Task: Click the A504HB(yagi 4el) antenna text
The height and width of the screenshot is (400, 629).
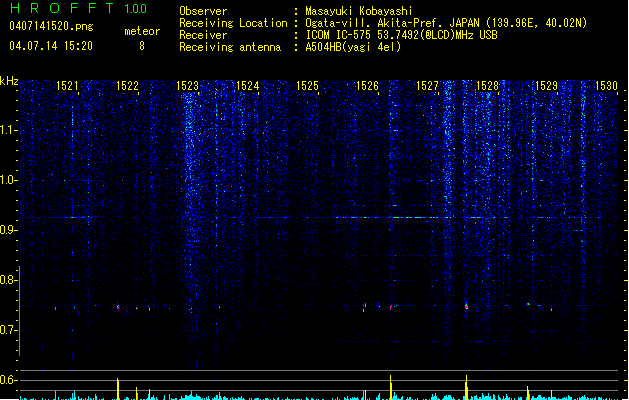Action: [x=353, y=47]
